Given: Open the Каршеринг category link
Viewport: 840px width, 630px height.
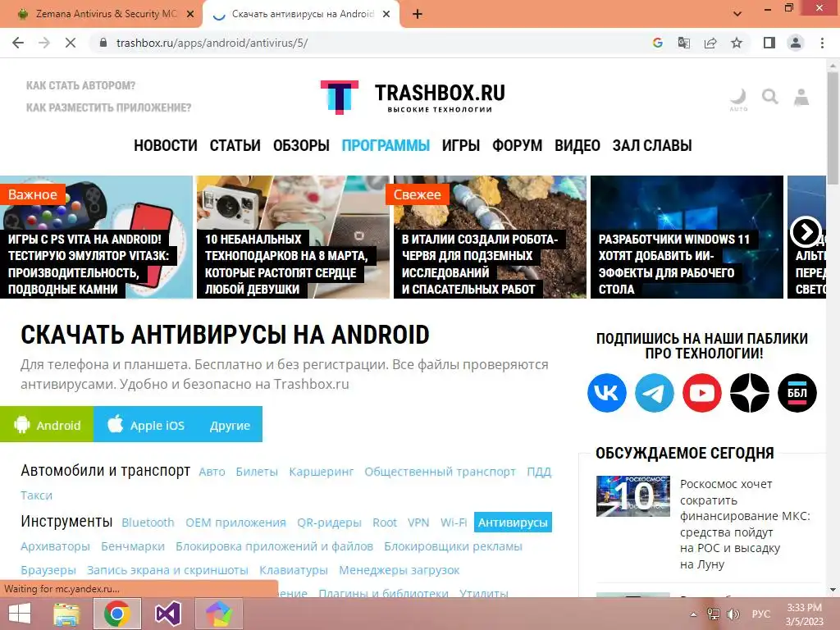Looking at the screenshot, I should 322,472.
